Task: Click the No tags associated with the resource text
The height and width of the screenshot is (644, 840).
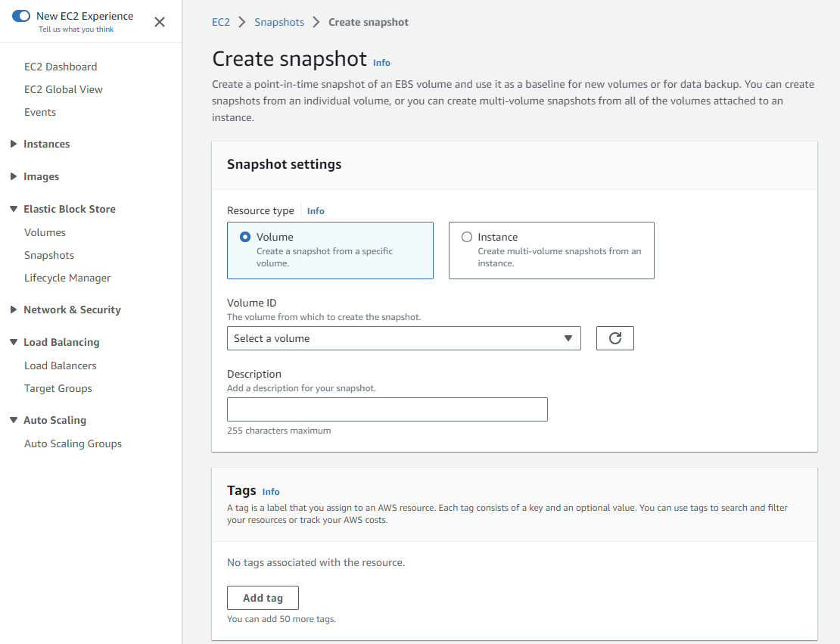Action: click(316, 562)
